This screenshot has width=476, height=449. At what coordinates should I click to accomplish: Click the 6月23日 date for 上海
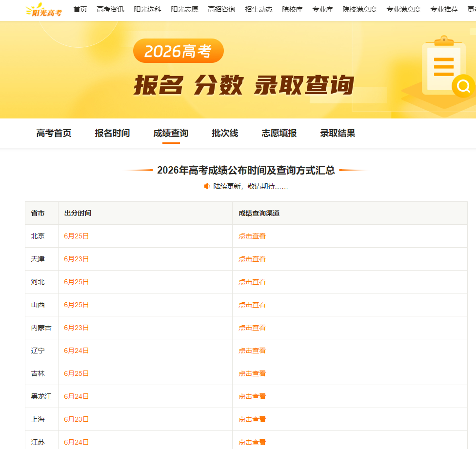pyautogui.click(x=76, y=419)
